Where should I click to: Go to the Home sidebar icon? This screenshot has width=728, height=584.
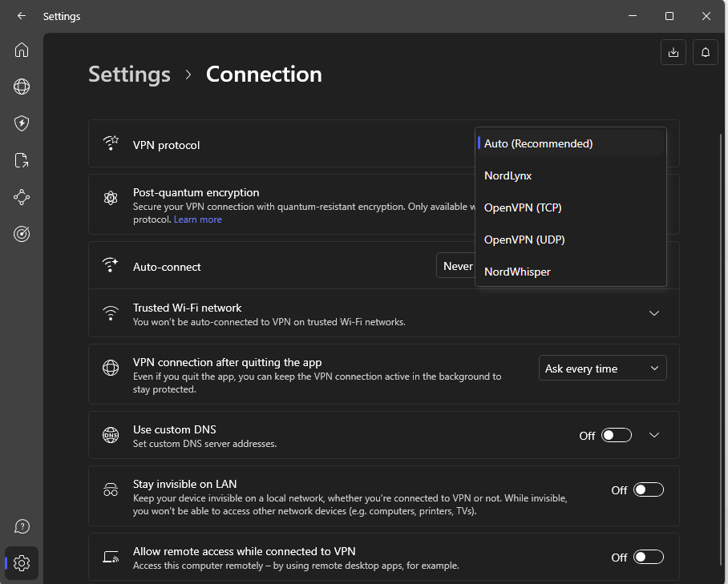22,50
